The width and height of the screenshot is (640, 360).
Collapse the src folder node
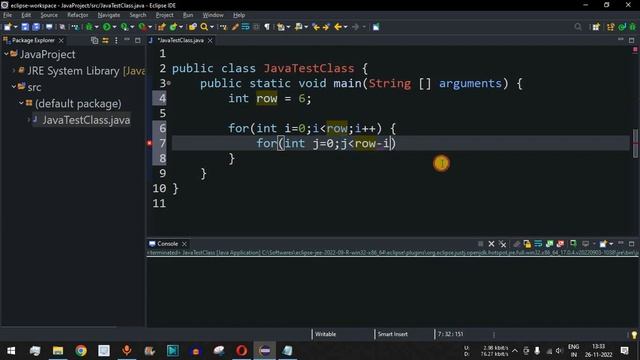(13, 87)
